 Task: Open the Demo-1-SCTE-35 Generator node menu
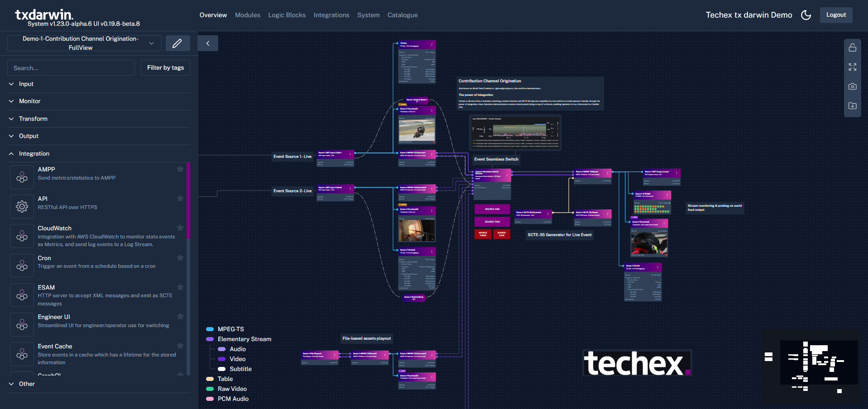click(x=548, y=213)
